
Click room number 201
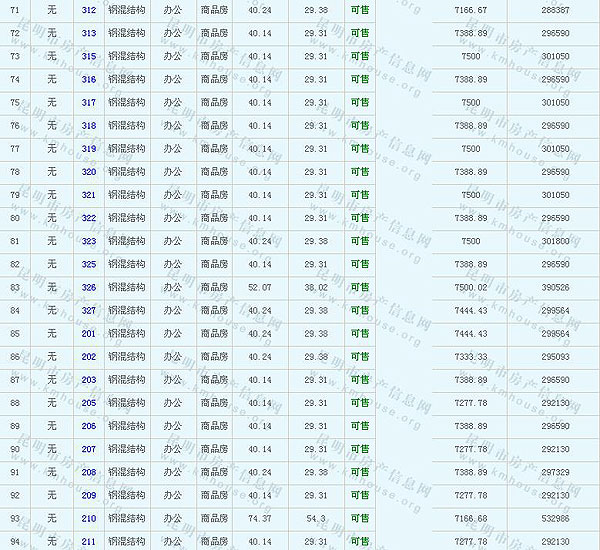point(89,333)
